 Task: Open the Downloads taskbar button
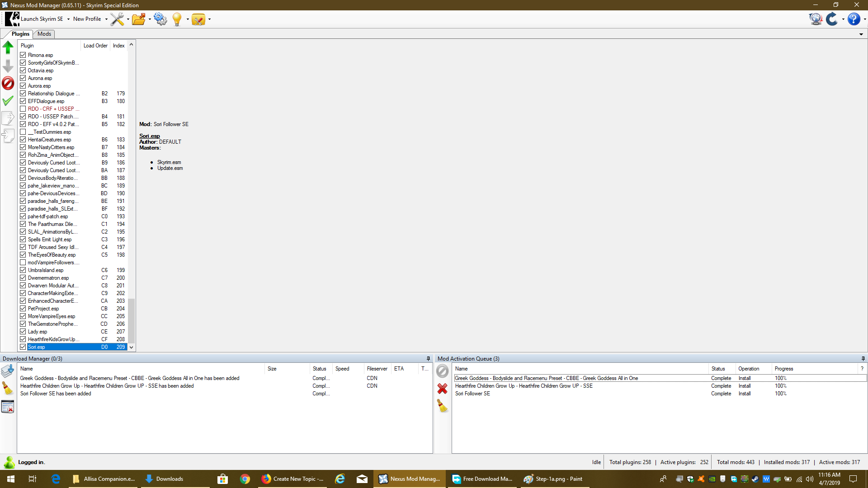(175, 479)
